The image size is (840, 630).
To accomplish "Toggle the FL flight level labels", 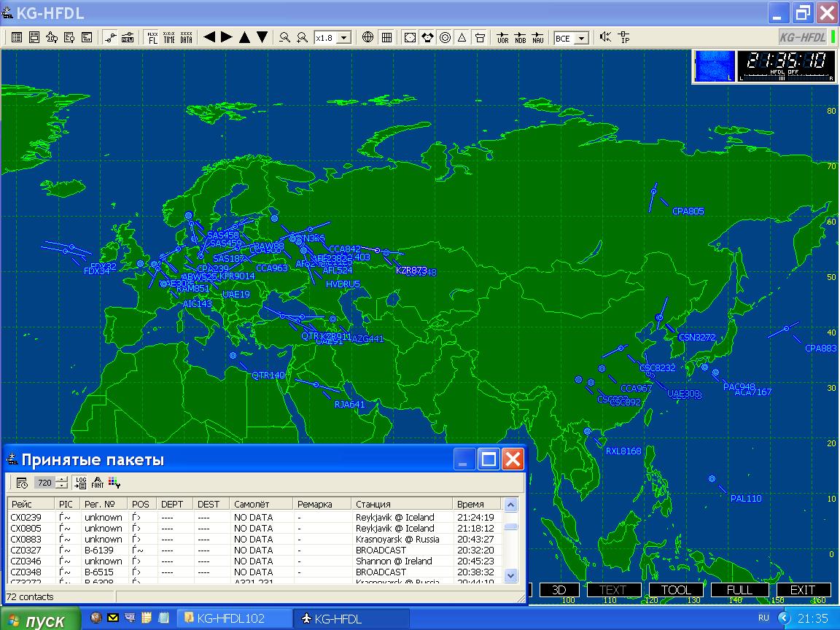I will point(152,37).
